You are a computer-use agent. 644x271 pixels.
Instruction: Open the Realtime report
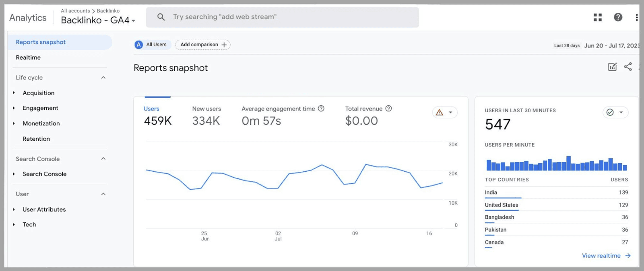[x=28, y=57]
